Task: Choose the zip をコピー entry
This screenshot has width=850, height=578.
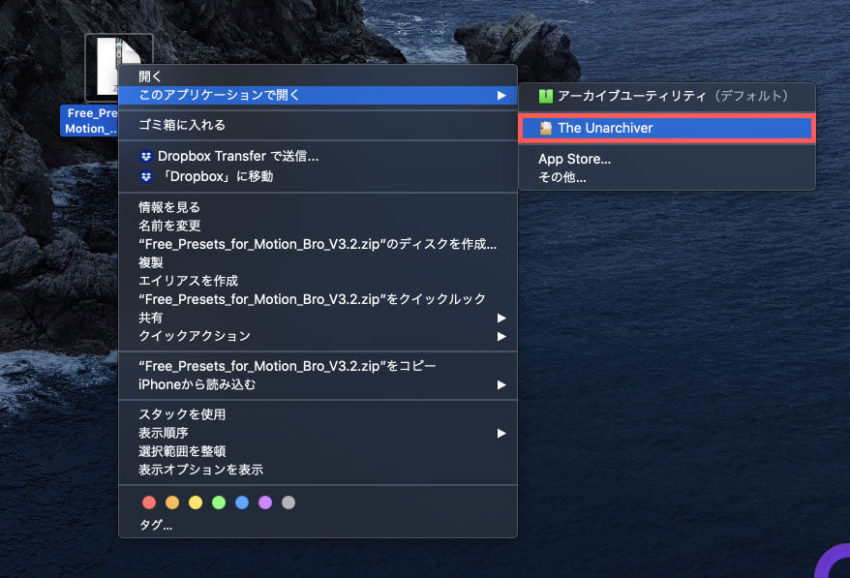Action: 318,367
